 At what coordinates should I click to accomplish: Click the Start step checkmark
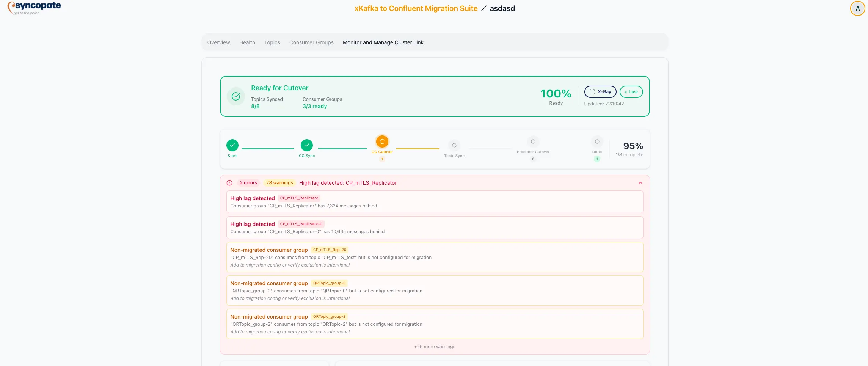232,145
